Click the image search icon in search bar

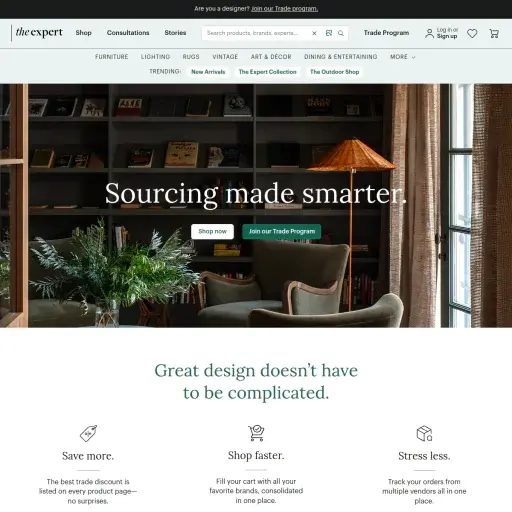click(x=329, y=33)
